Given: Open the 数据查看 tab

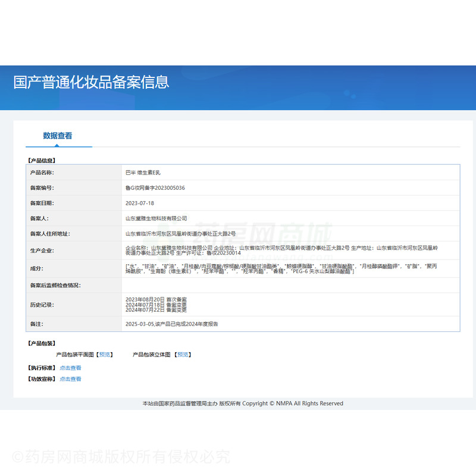Looking at the screenshot, I should pos(58,136).
